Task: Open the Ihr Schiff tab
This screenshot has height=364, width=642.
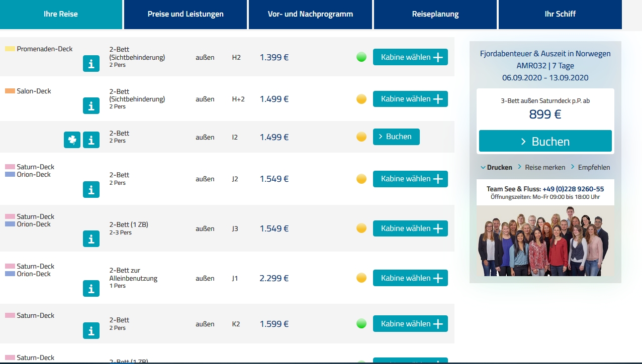Action: click(560, 14)
